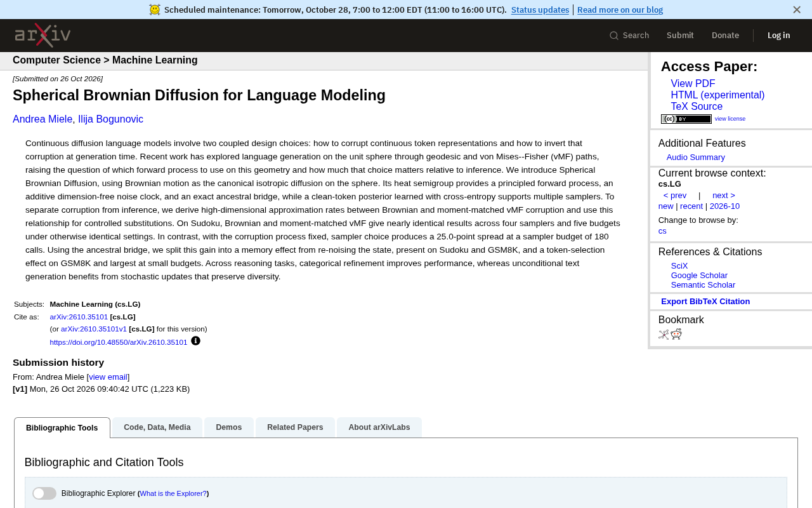Click the view email link

coord(108,377)
